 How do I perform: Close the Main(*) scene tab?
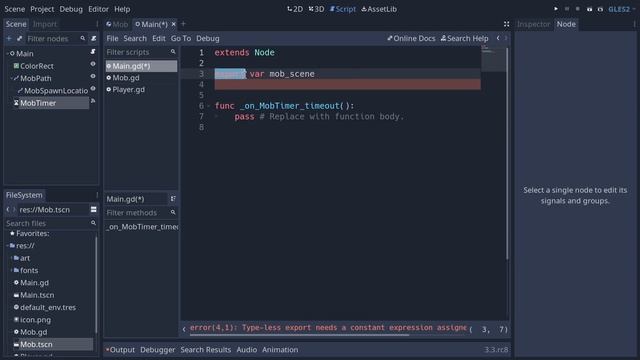pos(173,24)
